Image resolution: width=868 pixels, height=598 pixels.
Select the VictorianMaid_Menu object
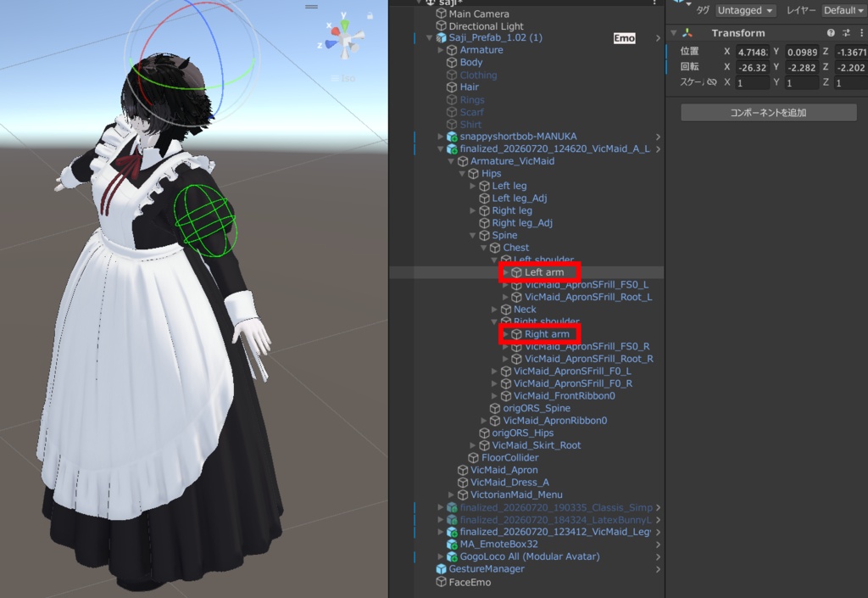pos(516,495)
